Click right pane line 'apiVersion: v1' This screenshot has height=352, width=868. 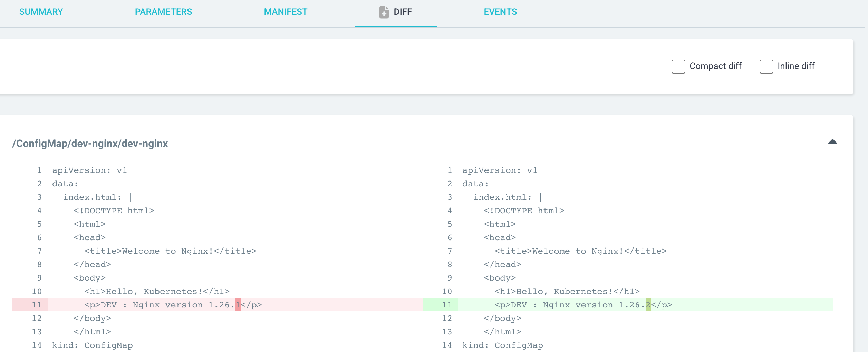point(500,170)
